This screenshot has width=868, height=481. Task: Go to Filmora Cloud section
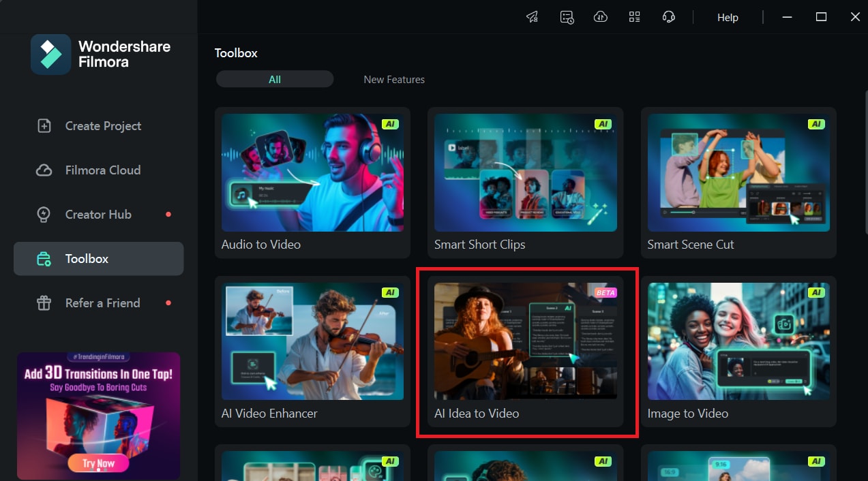(x=99, y=170)
